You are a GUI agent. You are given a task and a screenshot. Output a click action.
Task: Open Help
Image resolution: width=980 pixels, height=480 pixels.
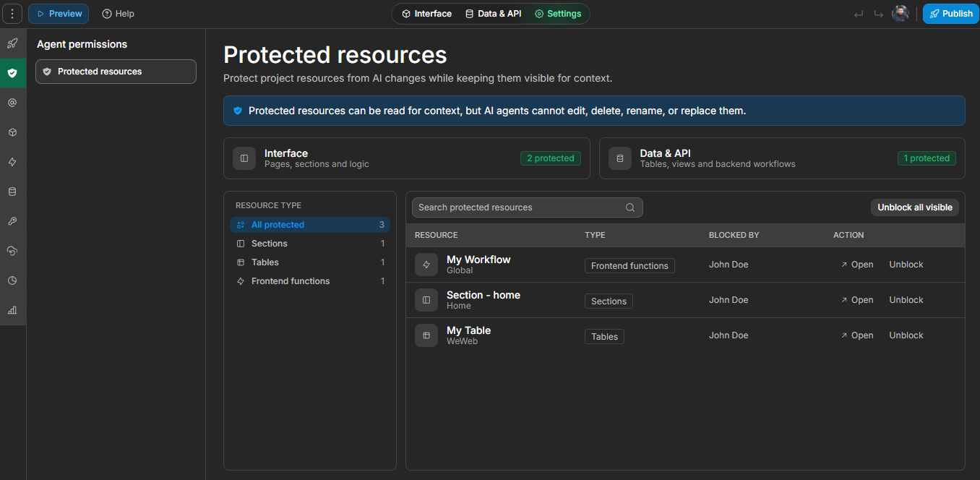(x=118, y=14)
